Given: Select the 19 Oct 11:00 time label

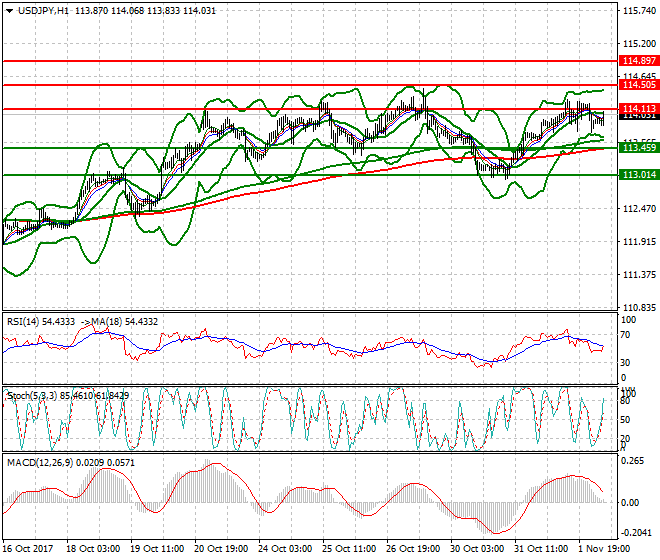Looking at the screenshot, I should pos(157,549).
